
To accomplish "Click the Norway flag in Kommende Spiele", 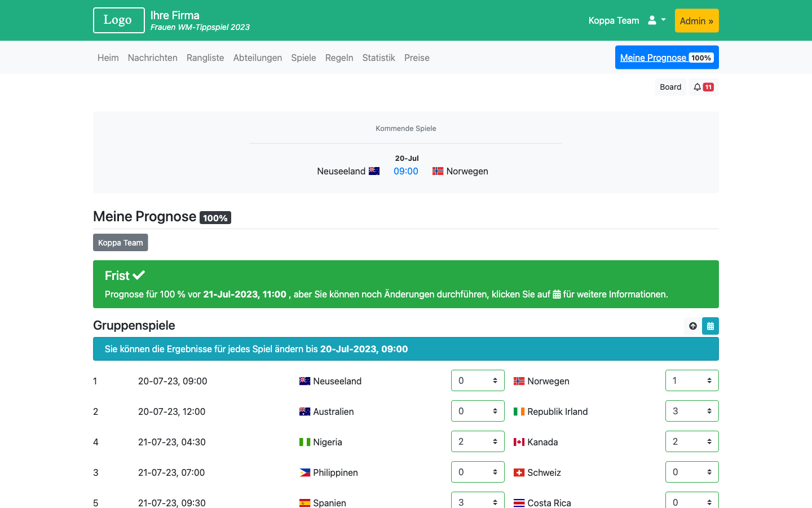I will [438, 171].
